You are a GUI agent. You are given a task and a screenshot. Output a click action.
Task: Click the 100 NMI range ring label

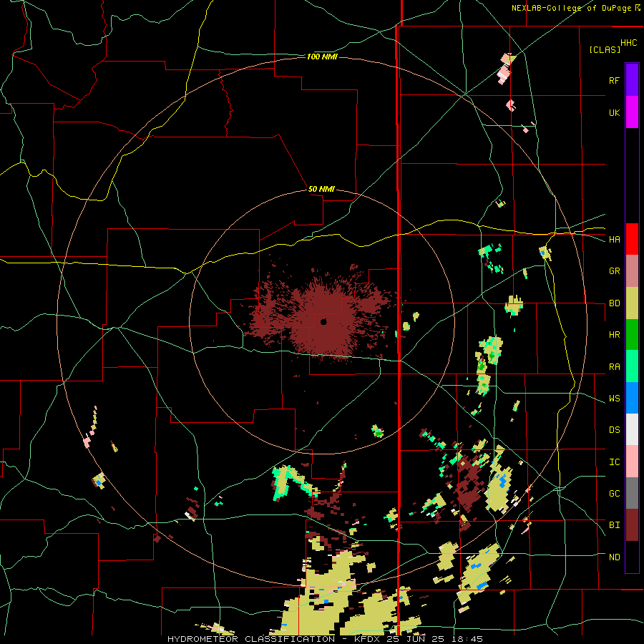[322, 57]
